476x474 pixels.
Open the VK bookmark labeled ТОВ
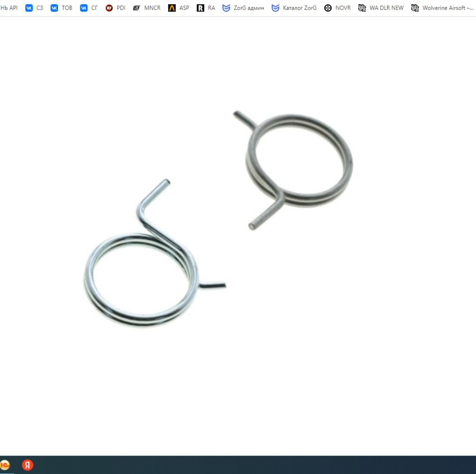[x=61, y=8]
